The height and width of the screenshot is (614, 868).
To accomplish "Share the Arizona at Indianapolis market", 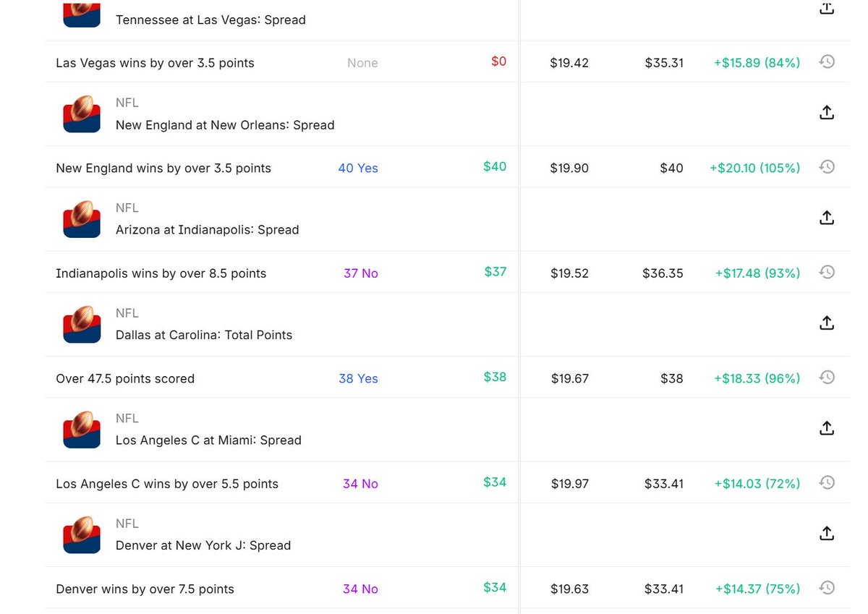I will tap(826, 217).
